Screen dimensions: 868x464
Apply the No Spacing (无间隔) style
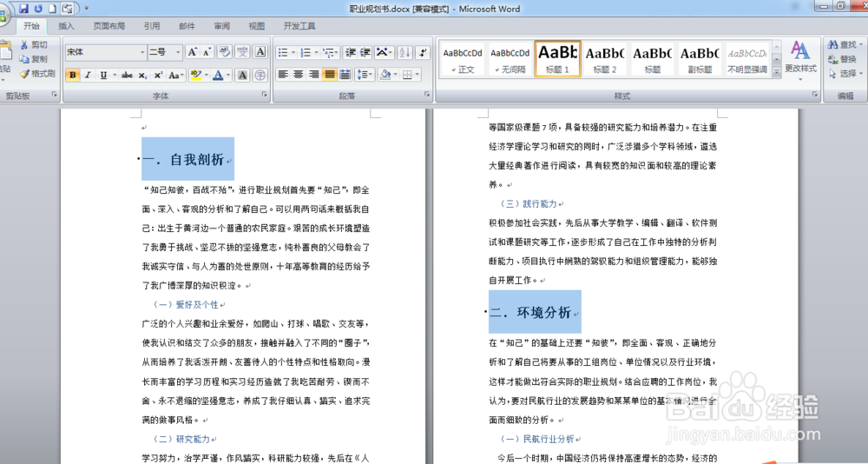click(x=510, y=59)
